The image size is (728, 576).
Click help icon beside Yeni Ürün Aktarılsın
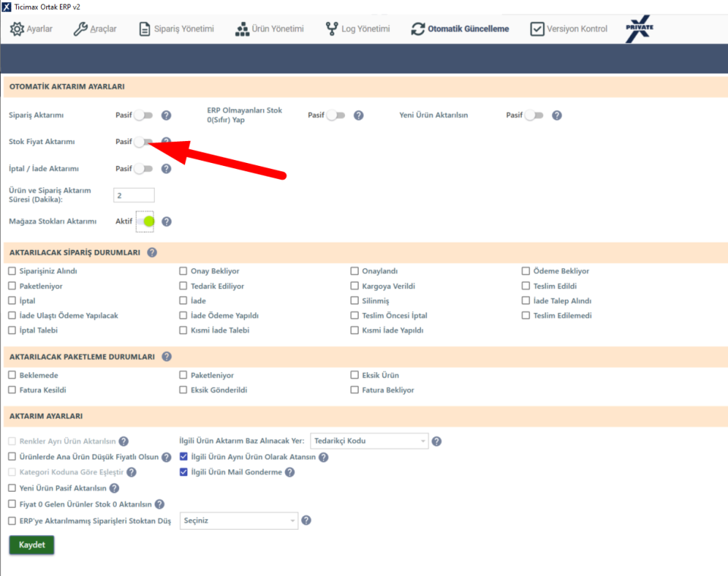coord(557,115)
